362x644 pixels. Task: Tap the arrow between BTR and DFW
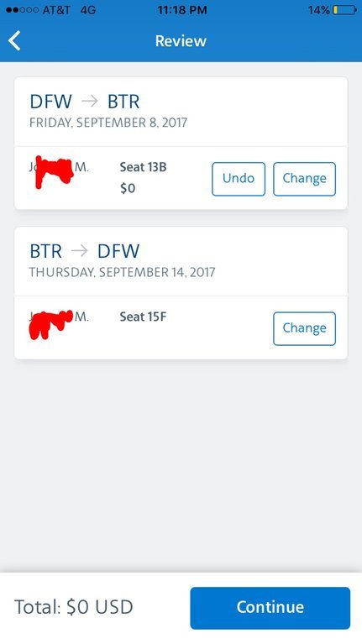[79, 250]
